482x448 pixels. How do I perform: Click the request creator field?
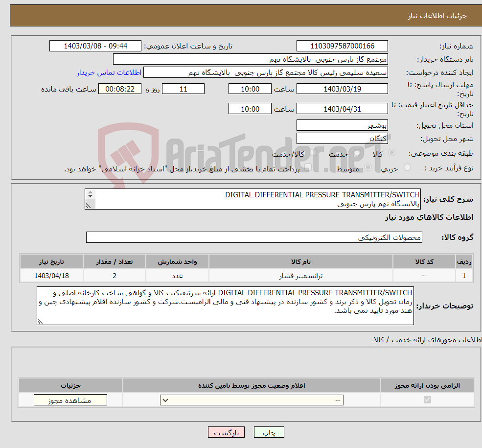266,72
